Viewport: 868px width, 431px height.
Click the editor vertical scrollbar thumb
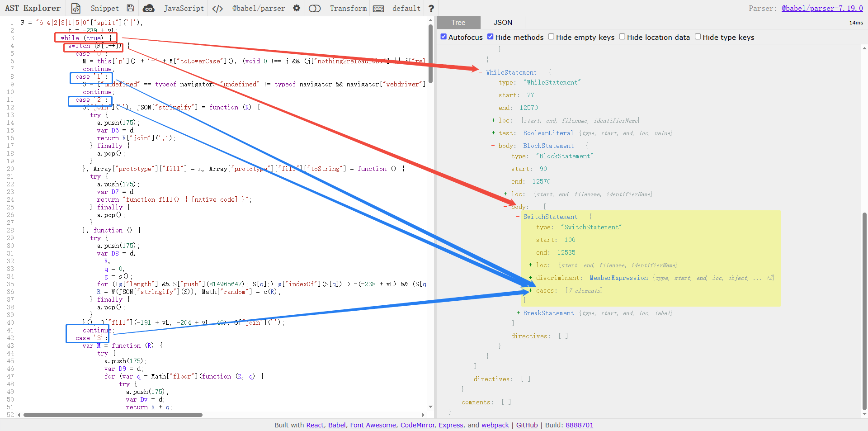click(431, 53)
